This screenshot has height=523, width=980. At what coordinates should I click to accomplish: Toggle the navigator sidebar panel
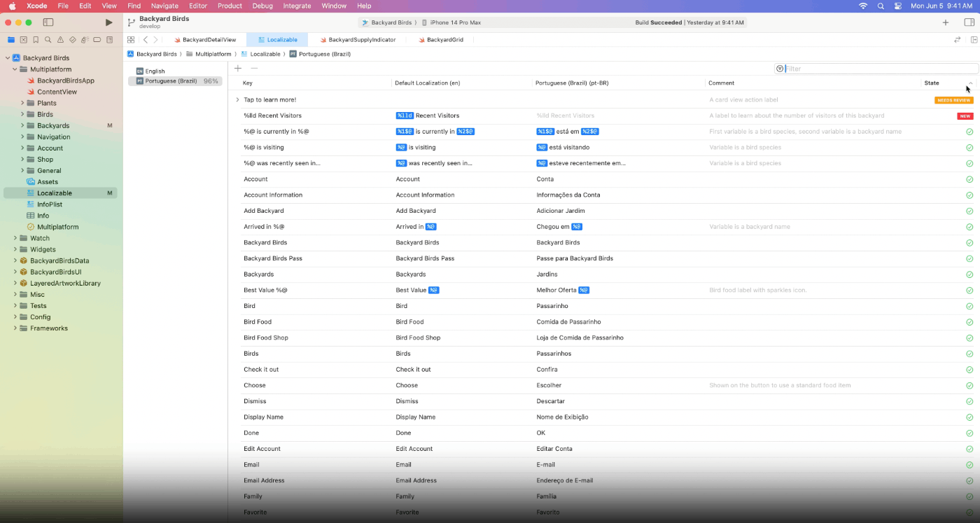[x=48, y=22]
